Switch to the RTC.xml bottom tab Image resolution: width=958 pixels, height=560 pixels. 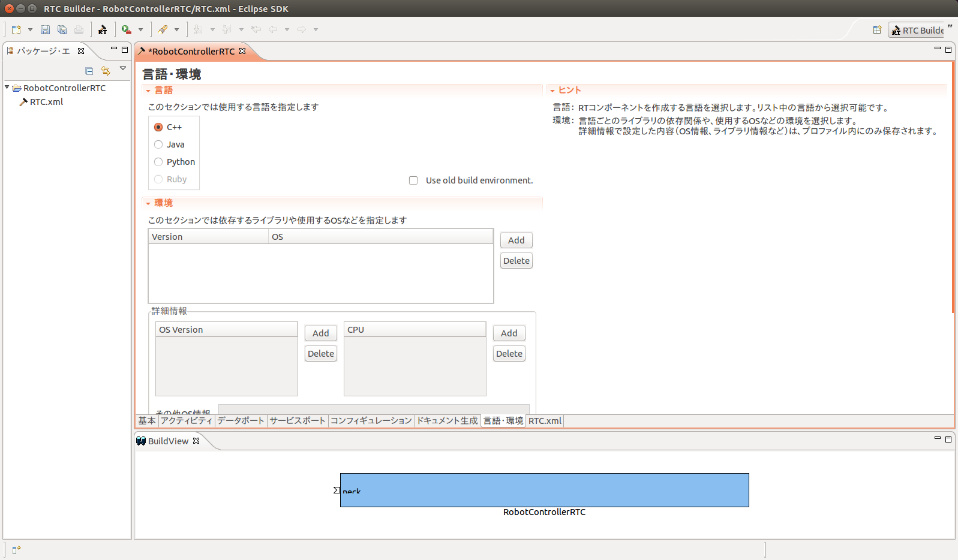[545, 421]
